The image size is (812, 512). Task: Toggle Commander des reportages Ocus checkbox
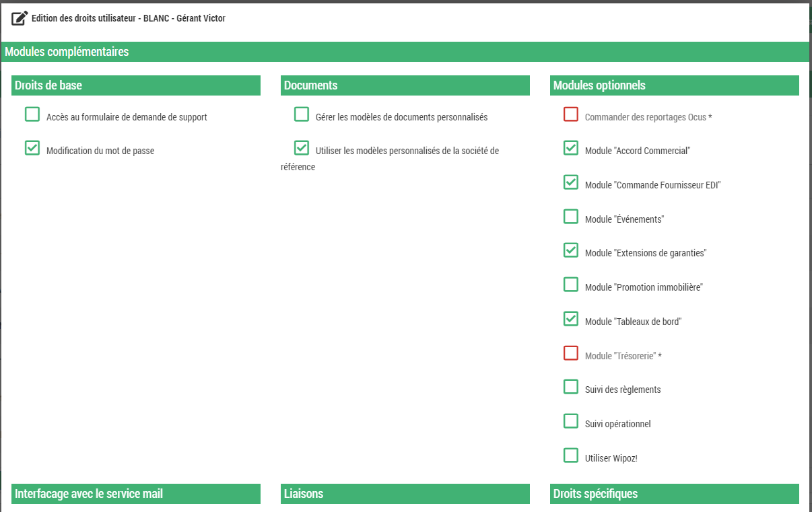tap(571, 114)
